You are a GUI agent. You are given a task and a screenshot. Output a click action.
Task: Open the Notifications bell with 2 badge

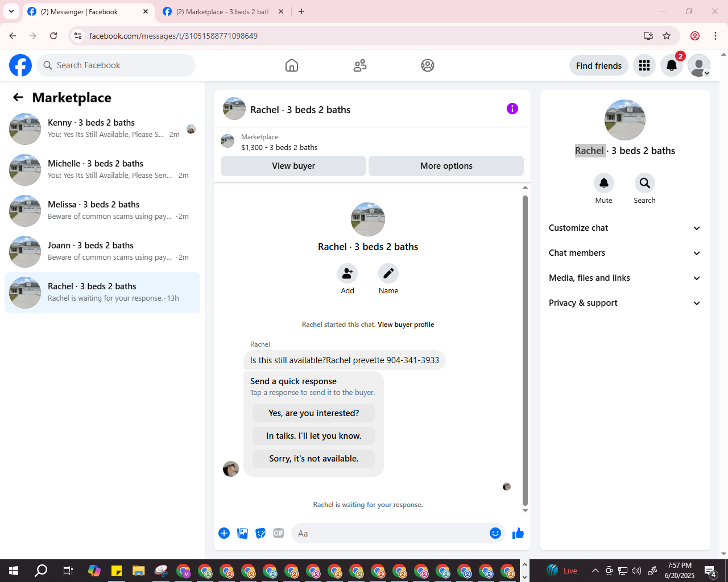tap(672, 65)
